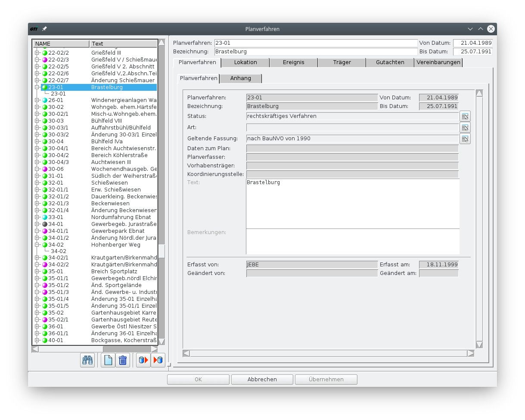Click database icon with arrow on right
This screenshot has height=420, width=525.
pyautogui.click(x=143, y=360)
